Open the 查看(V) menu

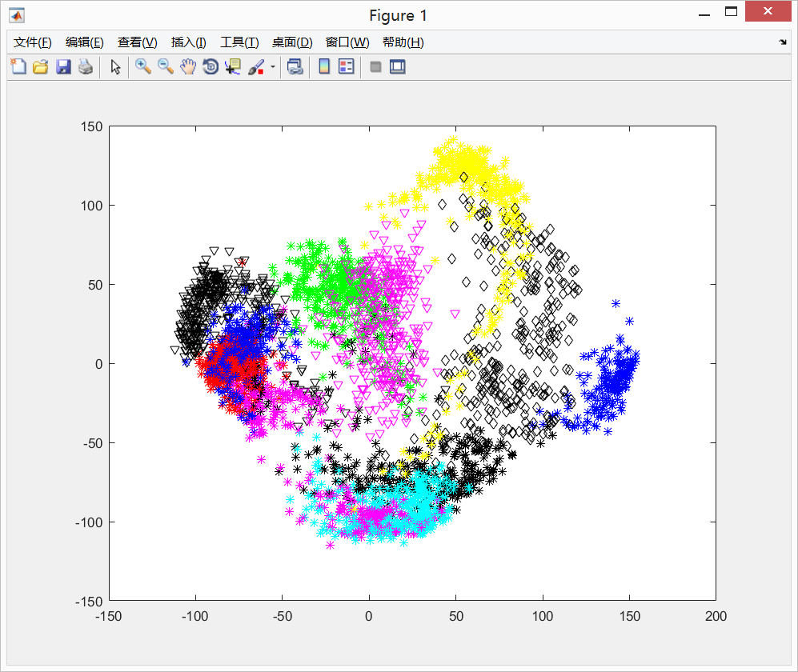pos(138,42)
